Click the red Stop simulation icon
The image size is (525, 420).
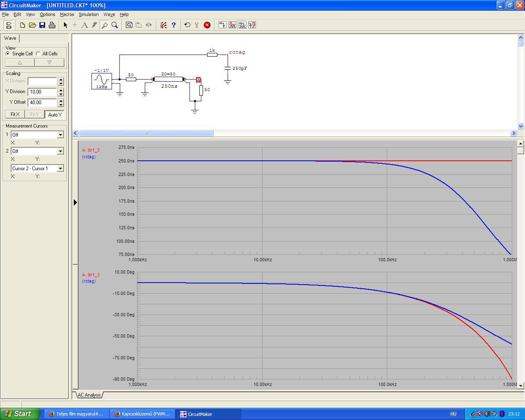tap(207, 25)
